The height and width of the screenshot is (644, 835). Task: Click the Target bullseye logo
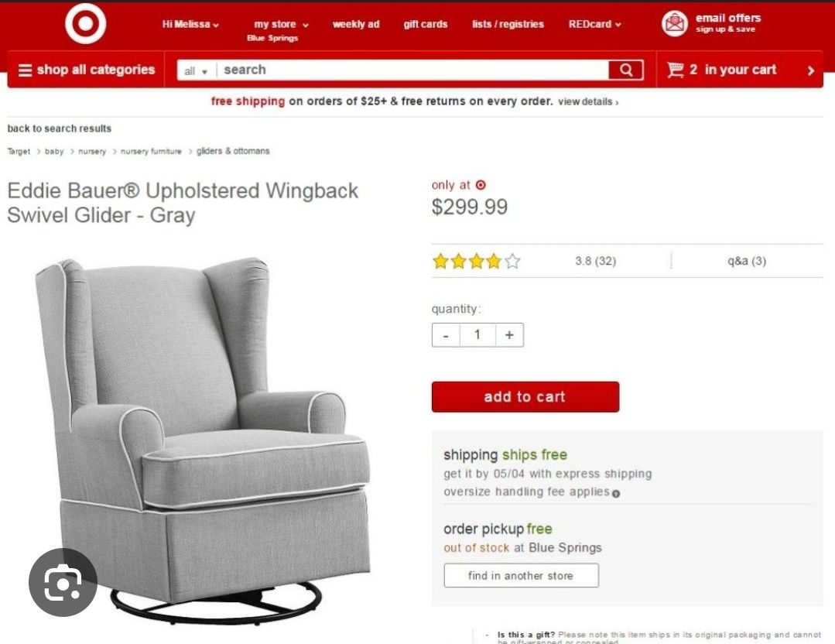pyautogui.click(x=86, y=23)
